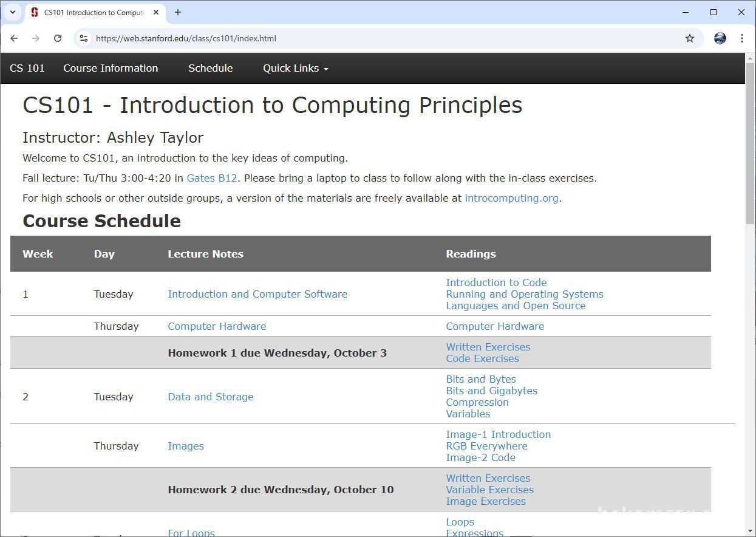756x537 pixels.
Task: Open Chrome three-dot menu
Action: pos(742,38)
